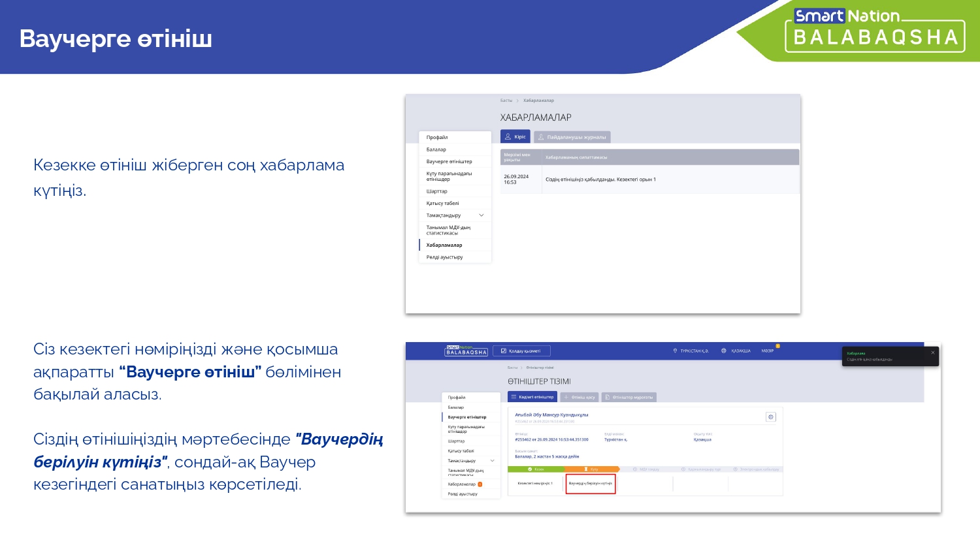Open Рөлді ауыстыру in the ХАБАРЛАМАЛАР page sidebar
Viewport: 980px width, 551px height.
[x=444, y=257]
